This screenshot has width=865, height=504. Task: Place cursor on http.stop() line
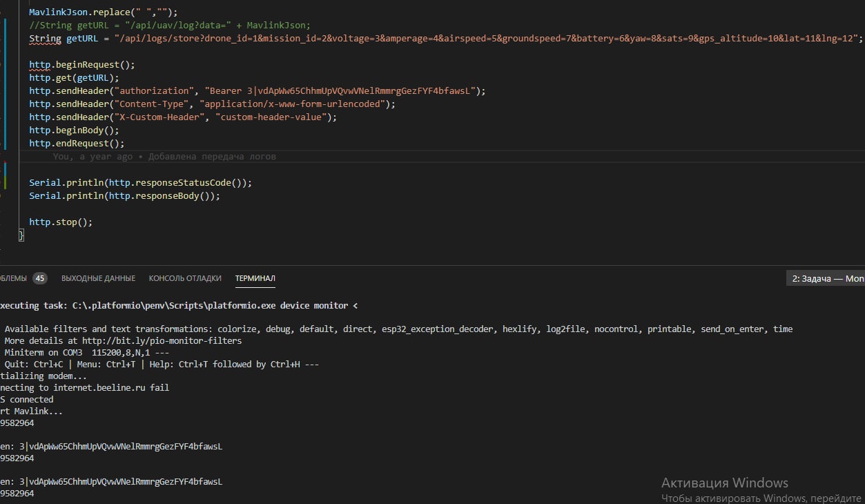[x=60, y=222]
